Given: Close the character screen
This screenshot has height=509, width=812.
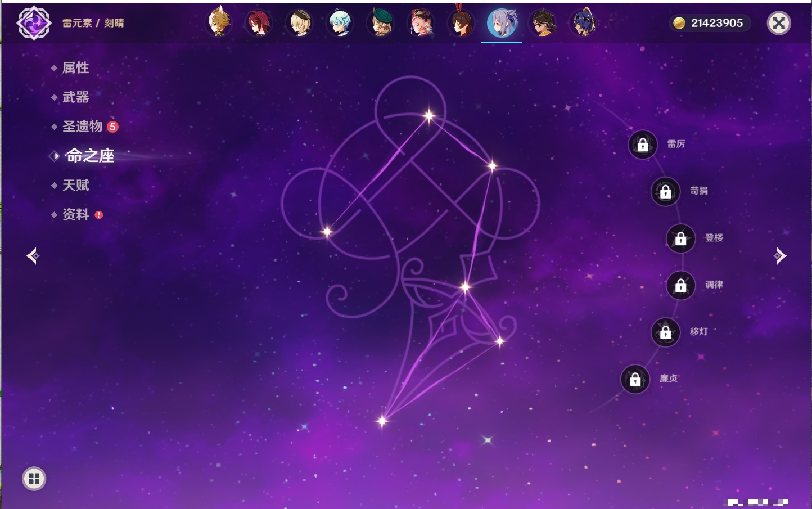Looking at the screenshot, I should pos(779,23).
